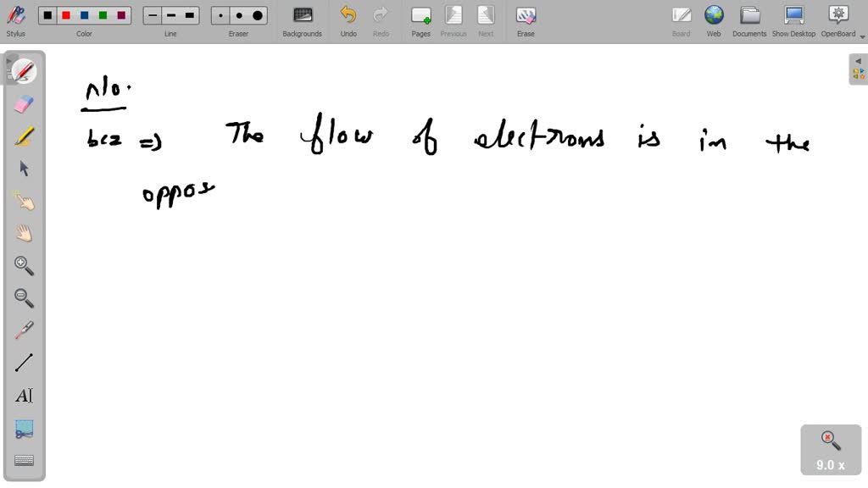Choose the medium eraser size
Viewport: 868px width, 488px height.
pos(239,15)
